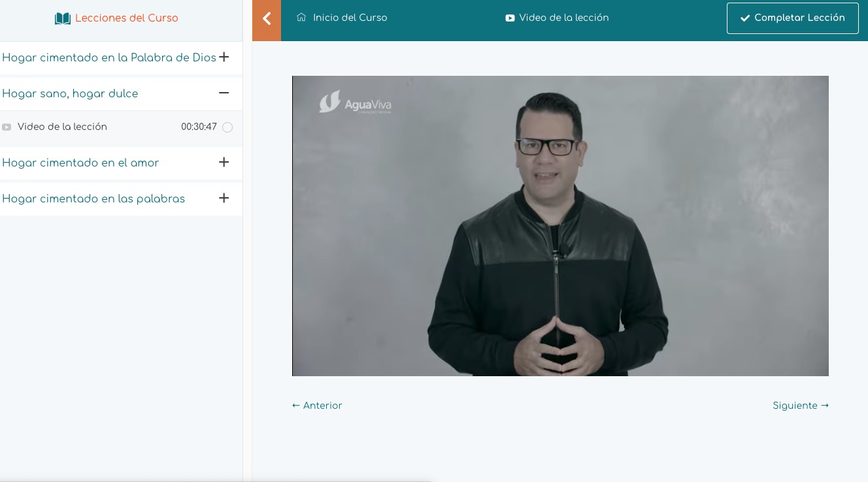This screenshot has height=482, width=868.
Task: Click the AguaViva logo in the video
Action: tap(356, 103)
